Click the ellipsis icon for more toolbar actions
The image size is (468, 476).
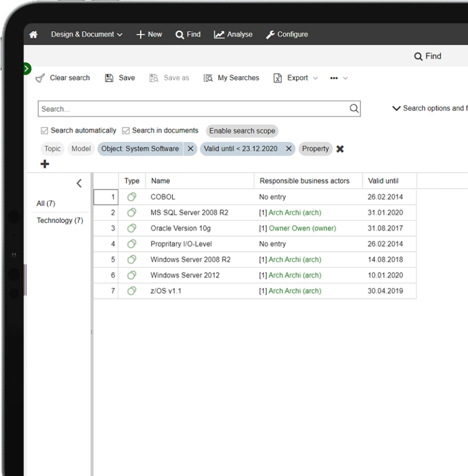pyautogui.click(x=335, y=78)
